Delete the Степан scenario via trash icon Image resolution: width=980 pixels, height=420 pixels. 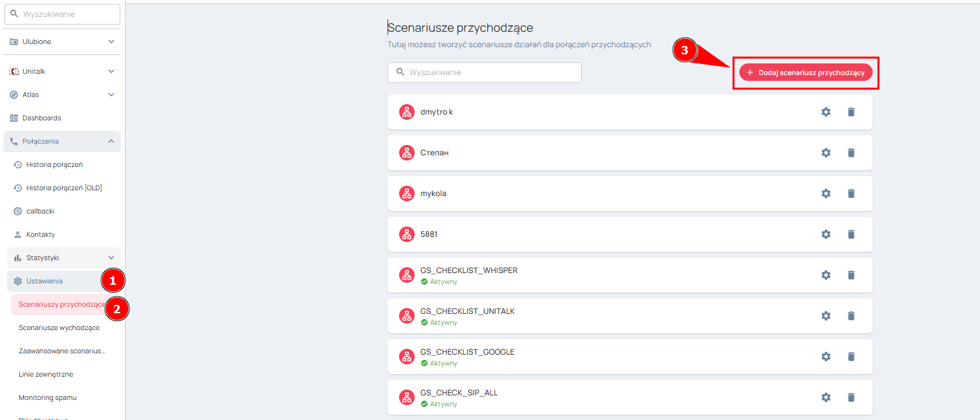(851, 153)
